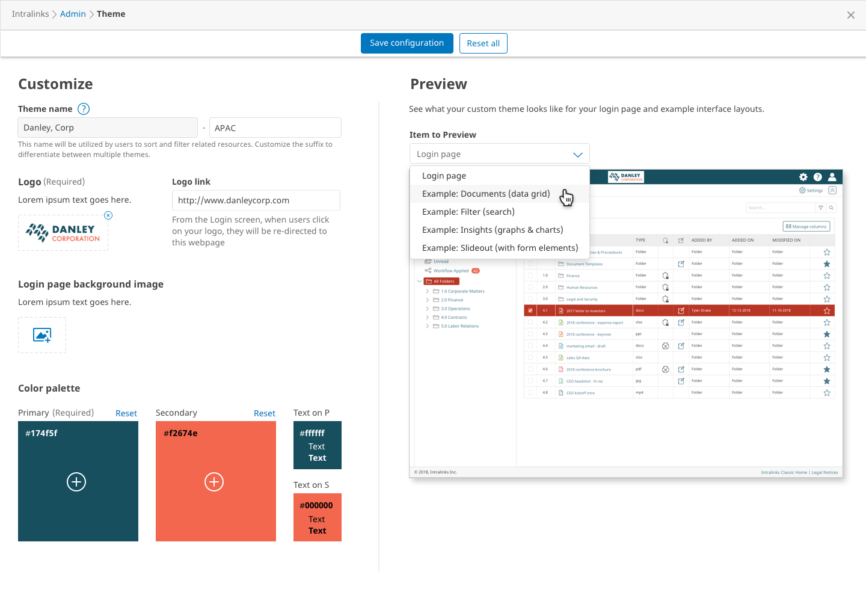Click the Text on P #ffffff swatch

point(318,445)
